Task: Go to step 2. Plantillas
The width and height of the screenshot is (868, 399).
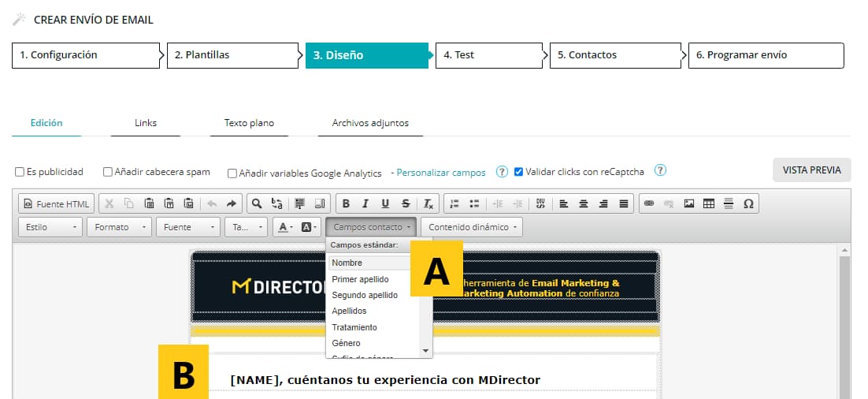Action: pos(233,55)
